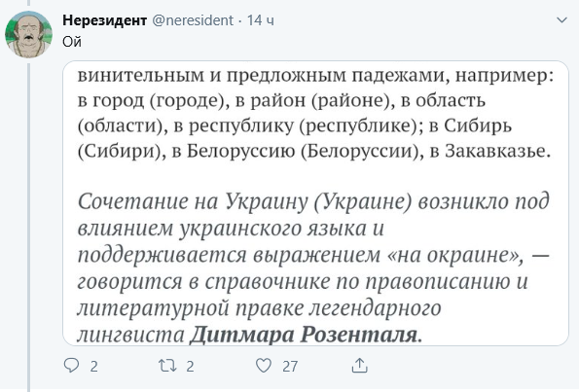Open the reply count 2
Image resolution: width=579 pixels, height=392 pixels.
coord(93,366)
